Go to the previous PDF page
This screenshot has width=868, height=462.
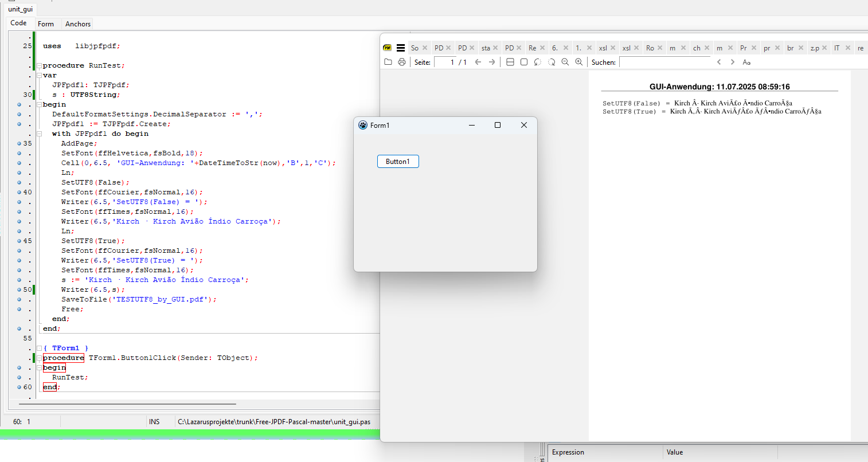(x=478, y=62)
